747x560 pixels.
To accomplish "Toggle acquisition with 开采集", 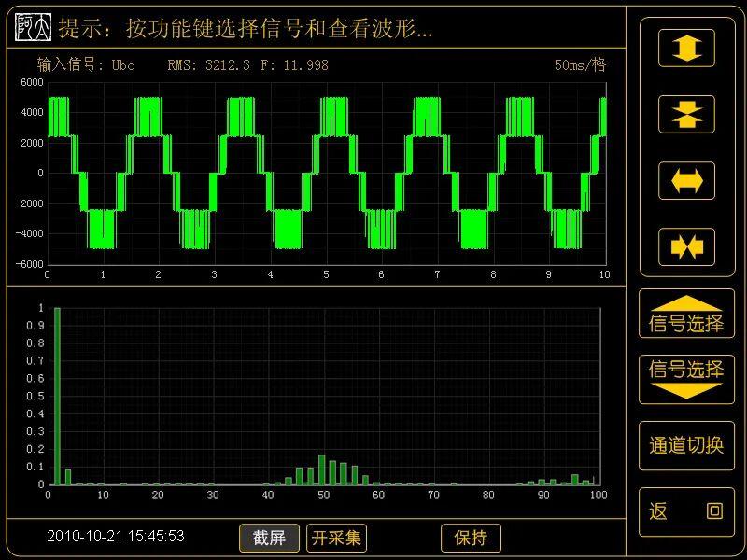I will 336,538.
